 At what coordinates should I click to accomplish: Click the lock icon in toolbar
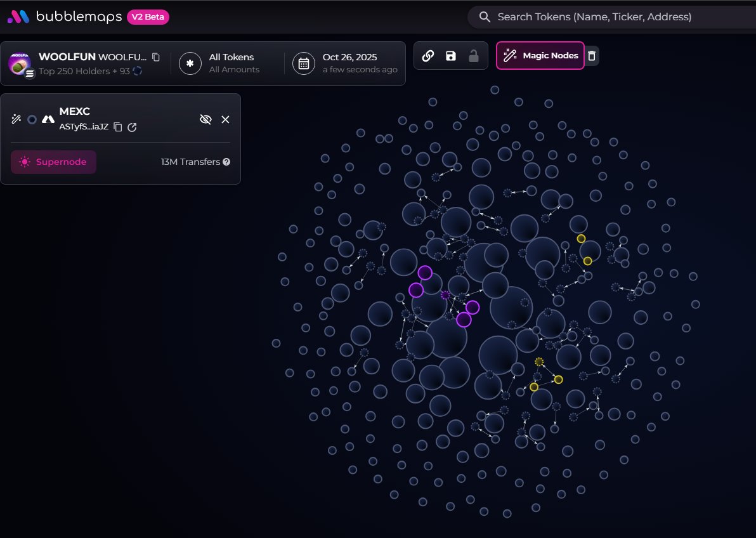click(473, 56)
